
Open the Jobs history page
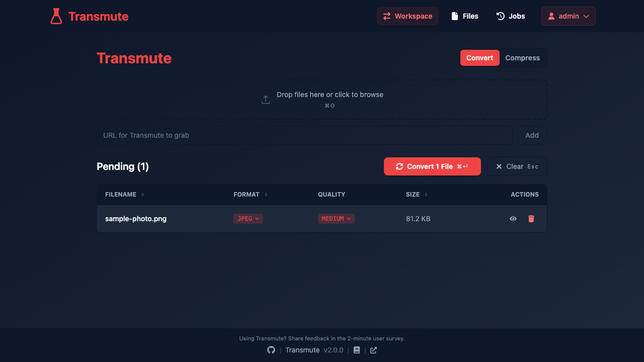click(x=511, y=16)
